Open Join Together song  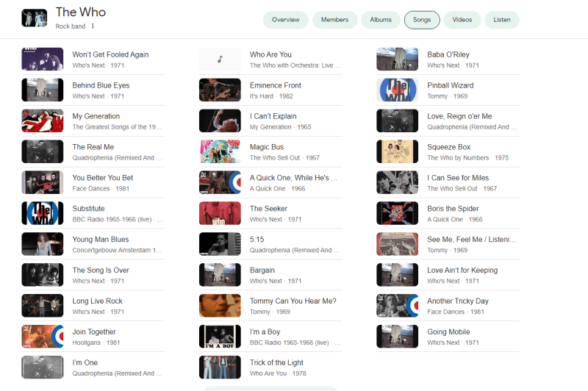point(94,331)
